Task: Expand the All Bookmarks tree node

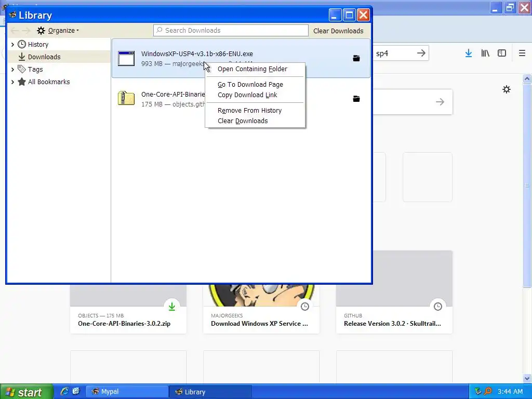Action: pos(12,82)
